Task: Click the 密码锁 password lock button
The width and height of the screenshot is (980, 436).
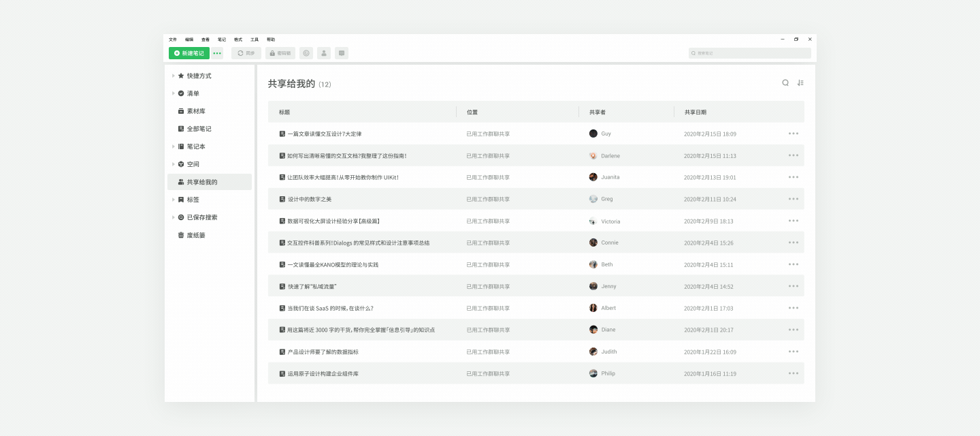Action: 280,53
